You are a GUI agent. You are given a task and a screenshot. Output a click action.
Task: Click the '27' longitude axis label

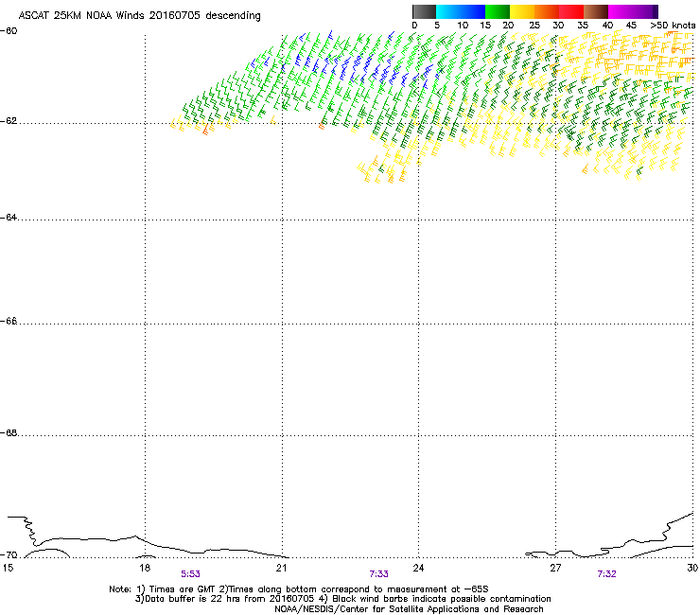click(x=555, y=568)
